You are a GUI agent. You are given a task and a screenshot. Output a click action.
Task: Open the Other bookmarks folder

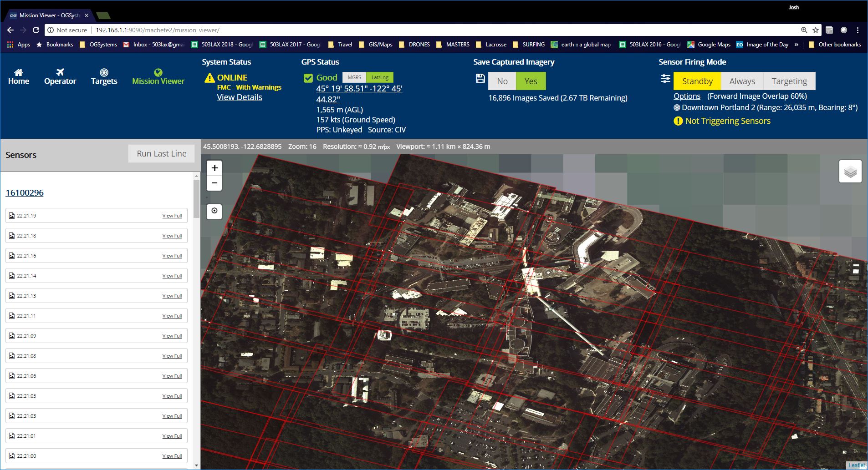834,45
